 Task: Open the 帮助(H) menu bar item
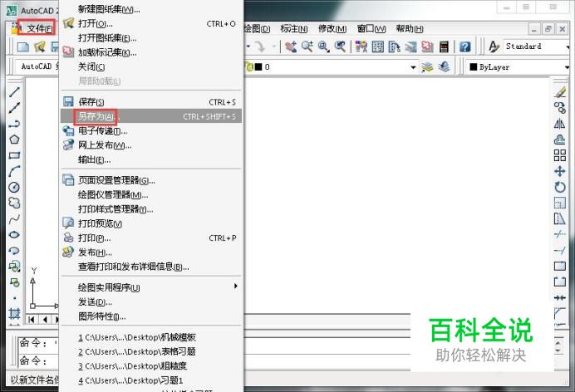[x=410, y=28]
